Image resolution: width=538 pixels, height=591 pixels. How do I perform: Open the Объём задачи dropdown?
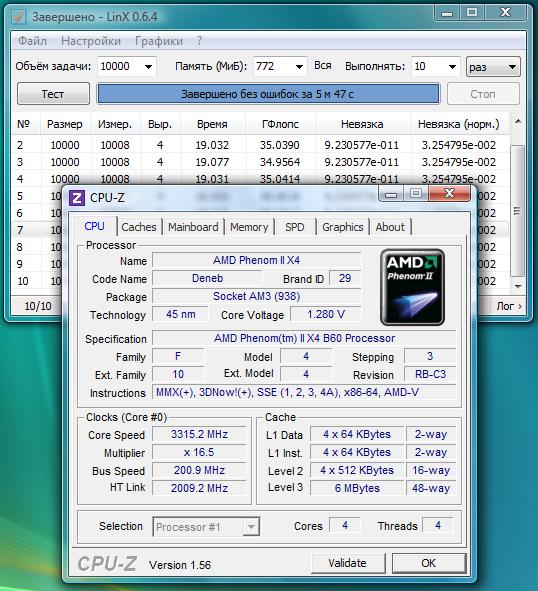[x=149, y=67]
